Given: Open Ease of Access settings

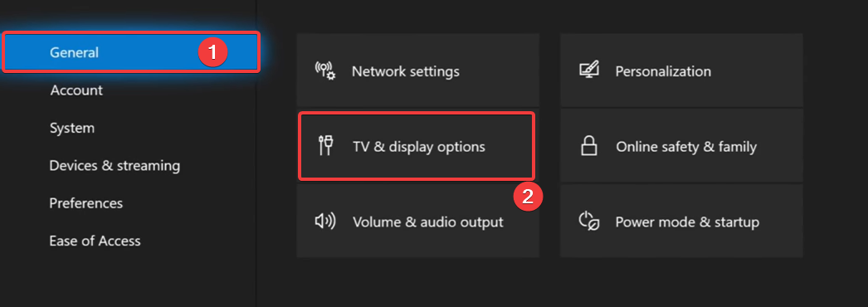Looking at the screenshot, I should tap(95, 241).
